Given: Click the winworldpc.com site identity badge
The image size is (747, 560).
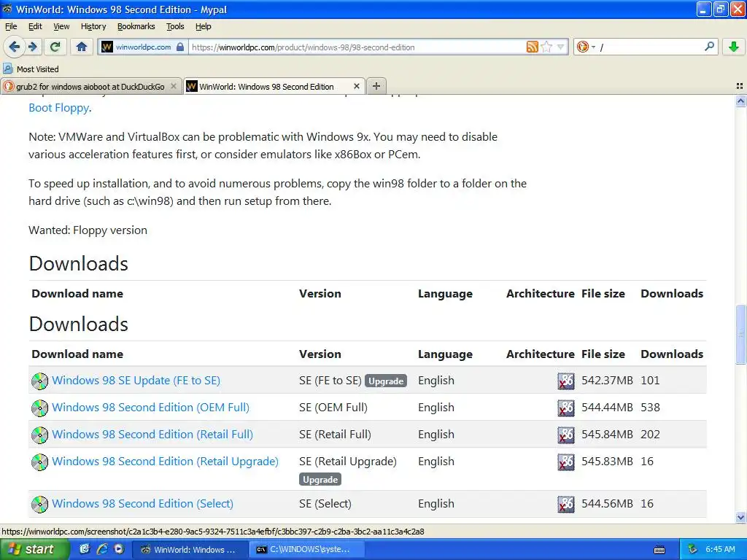Looking at the screenshot, I should click(143, 47).
